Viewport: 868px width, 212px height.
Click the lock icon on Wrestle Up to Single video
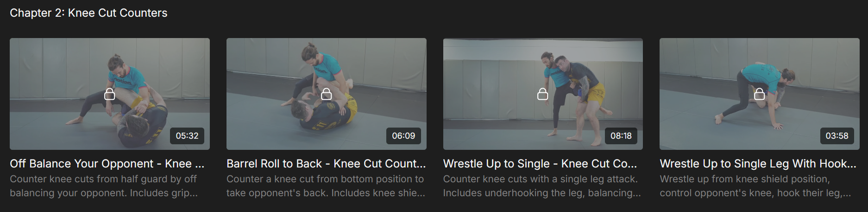[x=543, y=94]
